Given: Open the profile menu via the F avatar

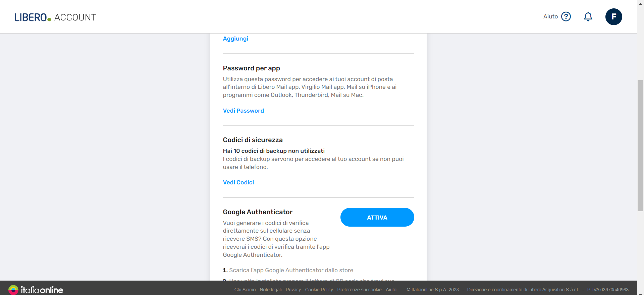Looking at the screenshot, I should pyautogui.click(x=614, y=16).
